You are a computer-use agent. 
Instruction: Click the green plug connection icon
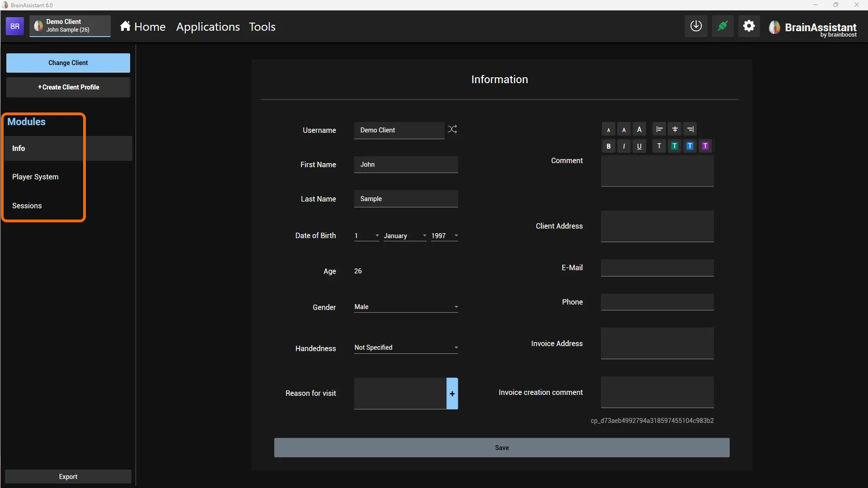pos(723,26)
